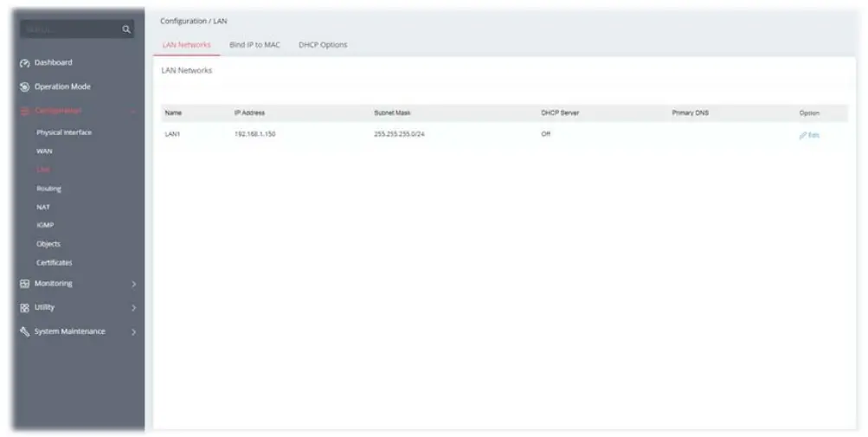Click the Dashboard gauge icon
The height and width of the screenshot is (437, 868).
point(24,63)
